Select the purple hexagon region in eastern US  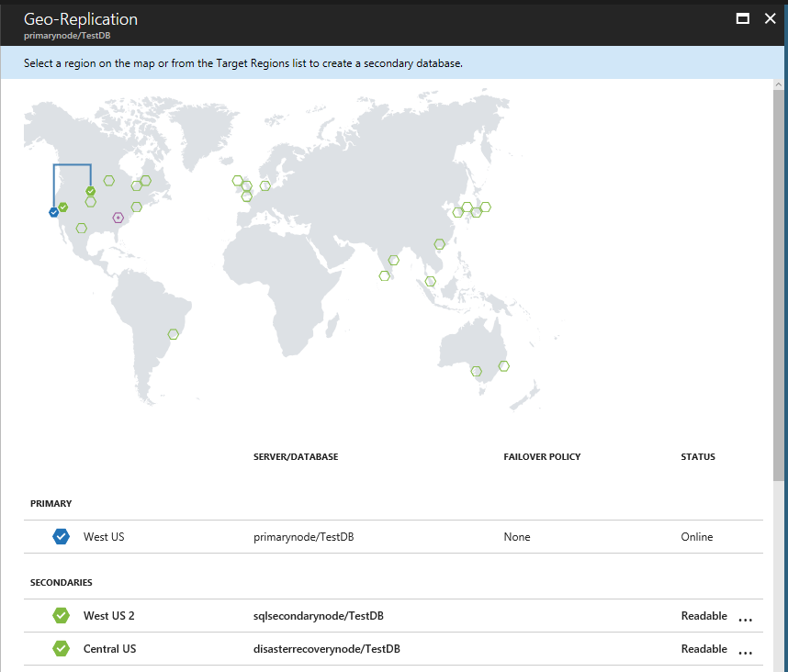(118, 218)
